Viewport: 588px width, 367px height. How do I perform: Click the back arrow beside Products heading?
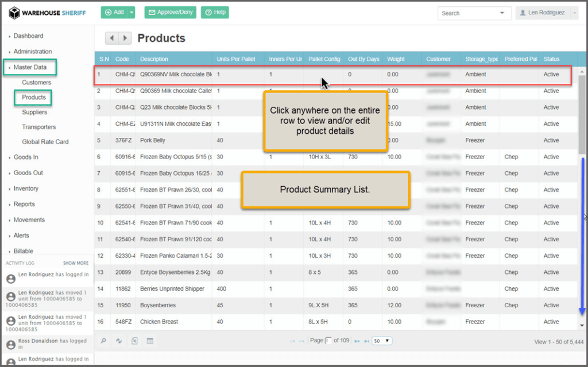[x=111, y=38]
